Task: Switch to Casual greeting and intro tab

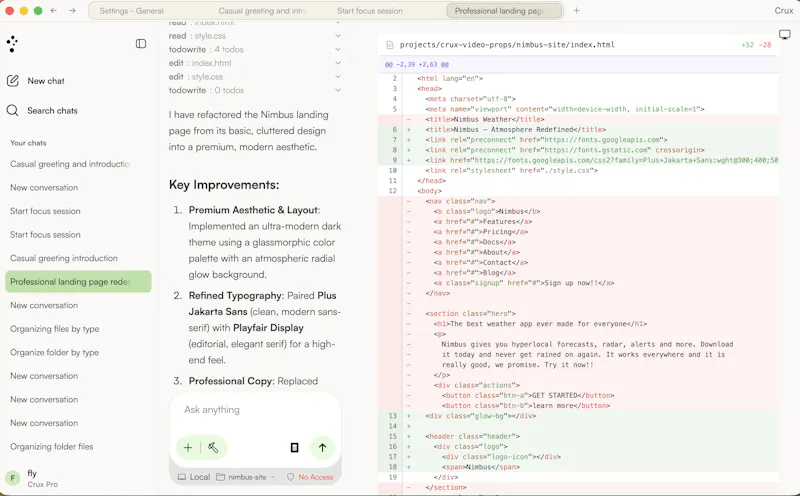Action: pos(262,11)
